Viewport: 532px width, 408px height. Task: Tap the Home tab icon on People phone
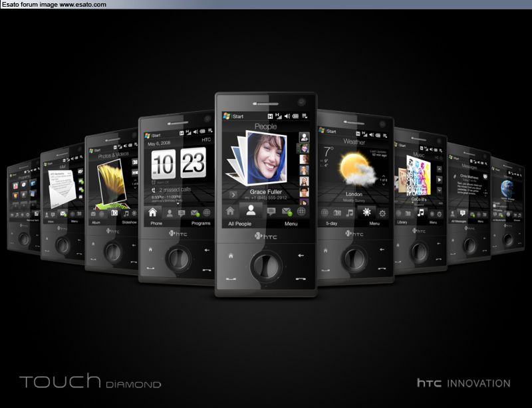pos(230,211)
